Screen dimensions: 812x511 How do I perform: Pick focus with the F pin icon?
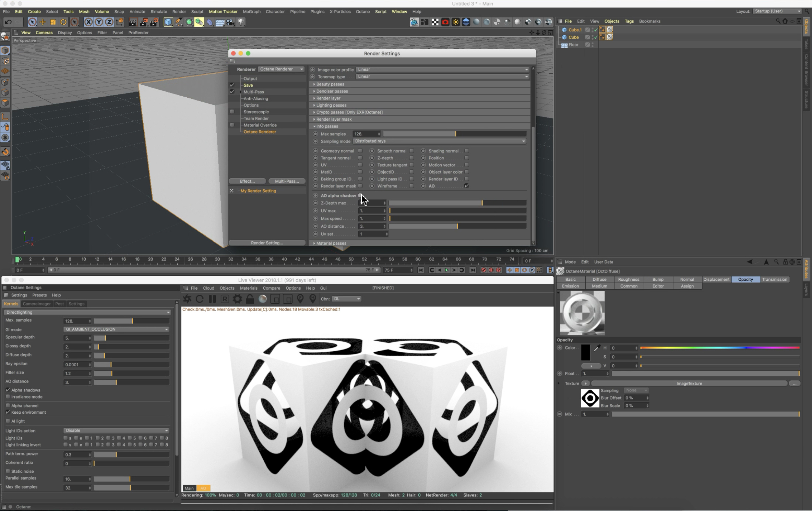[300, 299]
